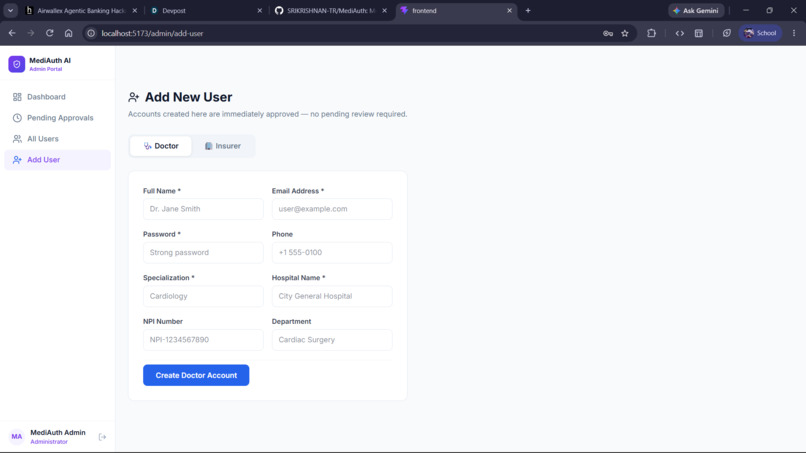Click into the Password field
The height and width of the screenshot is (453, 806).
coord(203,252)
